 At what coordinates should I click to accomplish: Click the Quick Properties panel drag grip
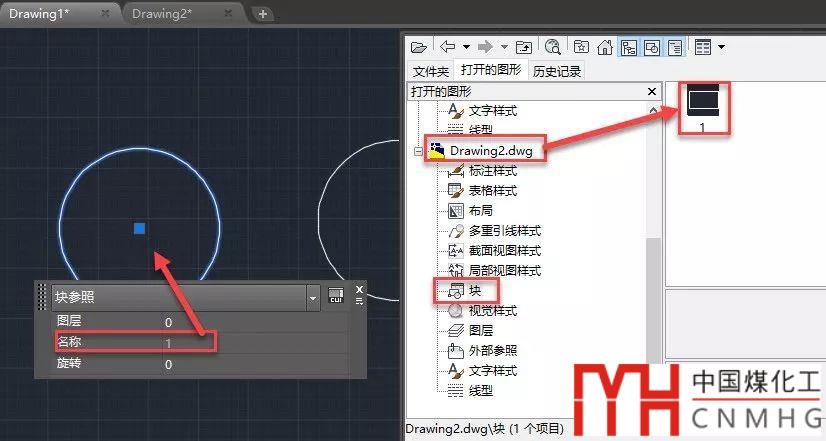pos(43,298)
